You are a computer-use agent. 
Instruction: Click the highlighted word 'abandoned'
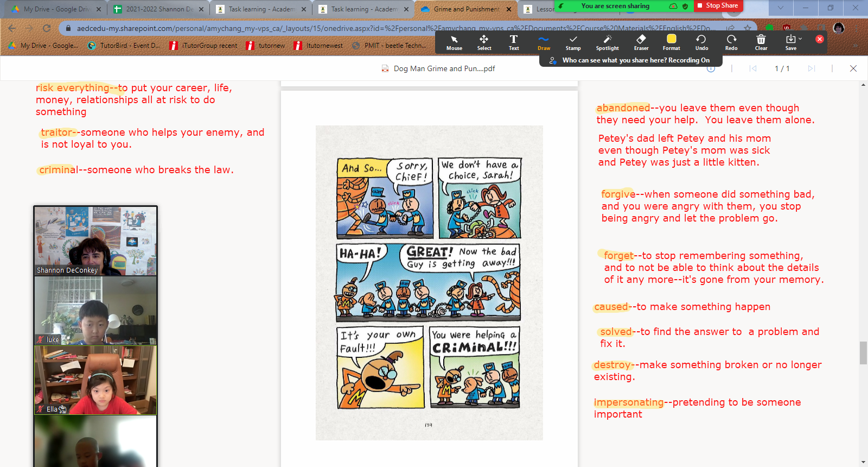(623, 108)
